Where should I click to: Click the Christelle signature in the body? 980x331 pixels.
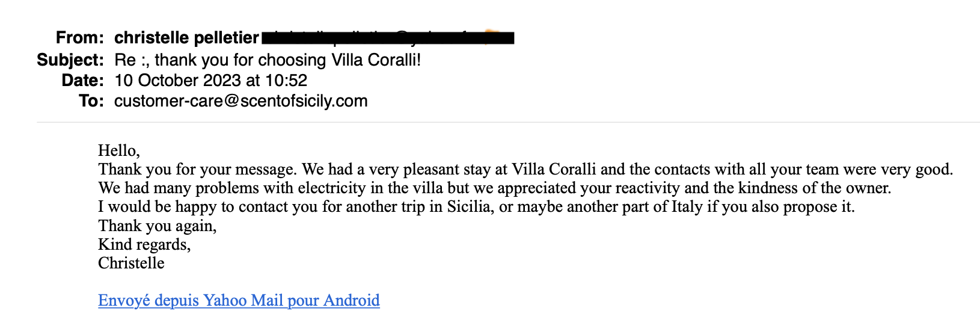[131, 263]
